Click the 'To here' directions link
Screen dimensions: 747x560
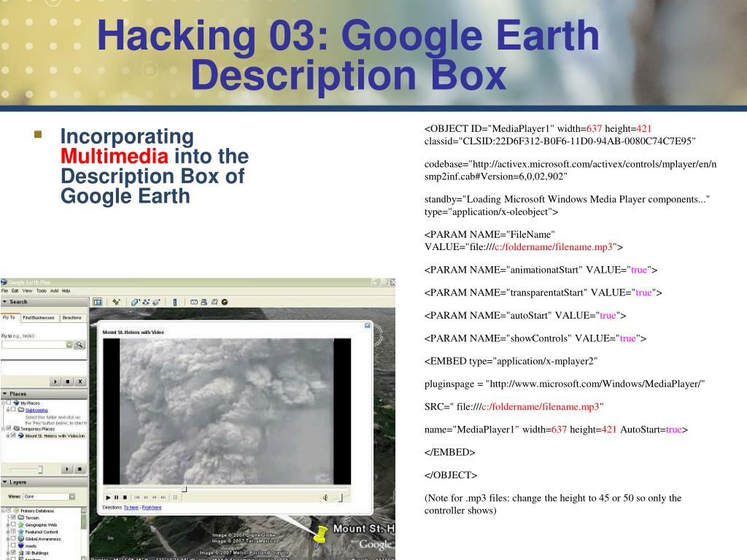pos(131,507)
